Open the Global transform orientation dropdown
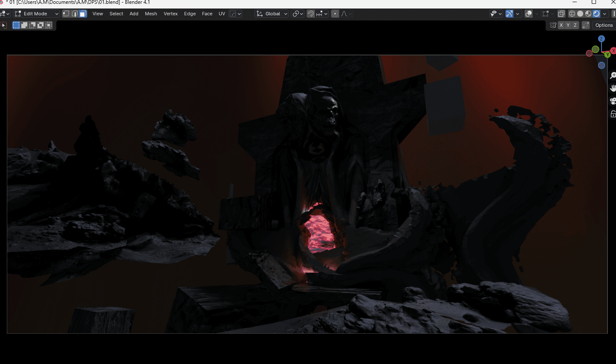The width and height of the screenshot is (616, 364). tap(272, 14)
